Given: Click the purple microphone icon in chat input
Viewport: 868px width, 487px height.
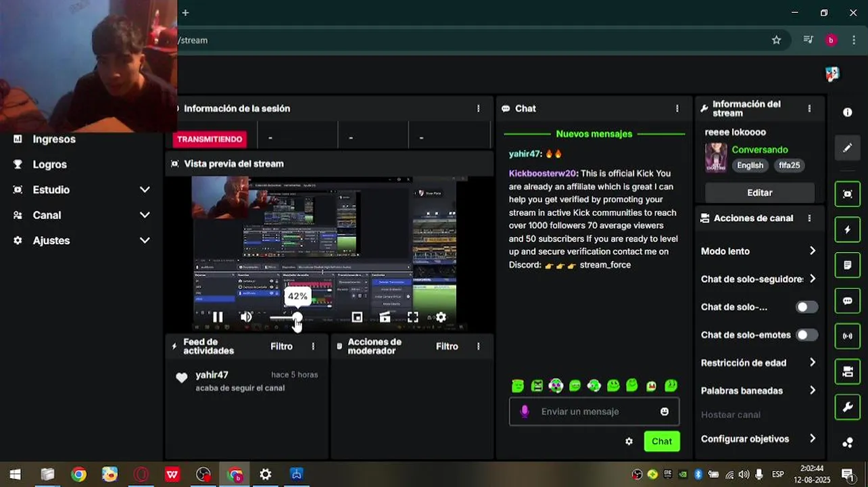Looking at the screenshot, I should (524, 411).
